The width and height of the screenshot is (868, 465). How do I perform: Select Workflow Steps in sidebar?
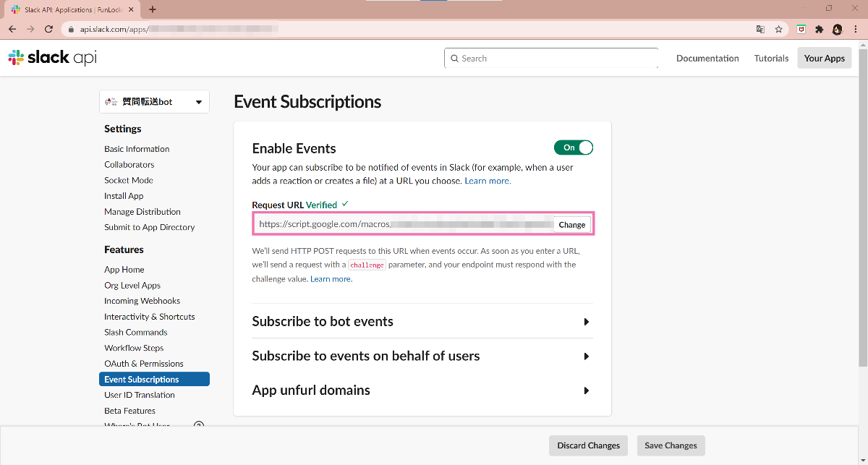134,348
